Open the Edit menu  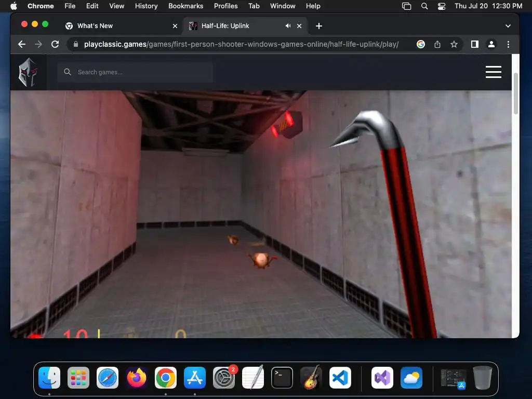92,6
